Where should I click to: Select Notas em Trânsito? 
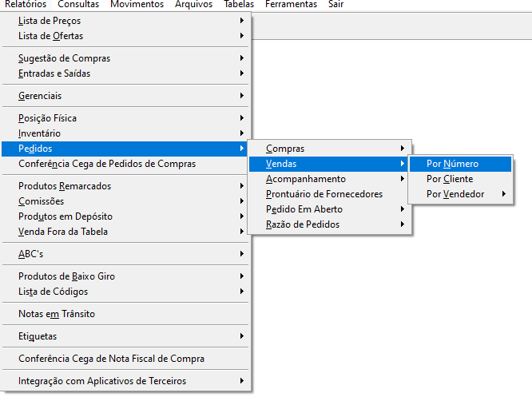point(125,314)
